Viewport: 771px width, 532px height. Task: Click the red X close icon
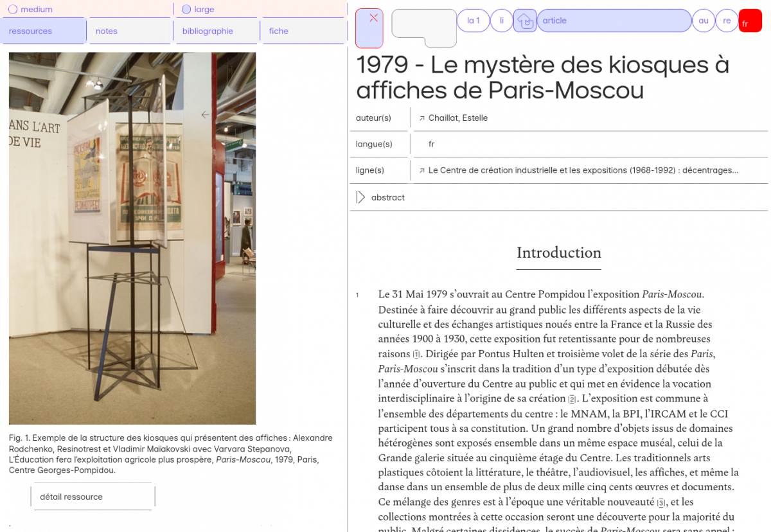pyautogui.click(x=373, y=19)
